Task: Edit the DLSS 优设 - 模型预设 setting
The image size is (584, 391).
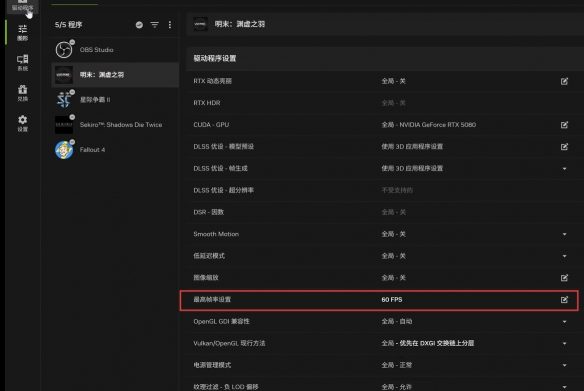Action: click(x=564, y=147)
